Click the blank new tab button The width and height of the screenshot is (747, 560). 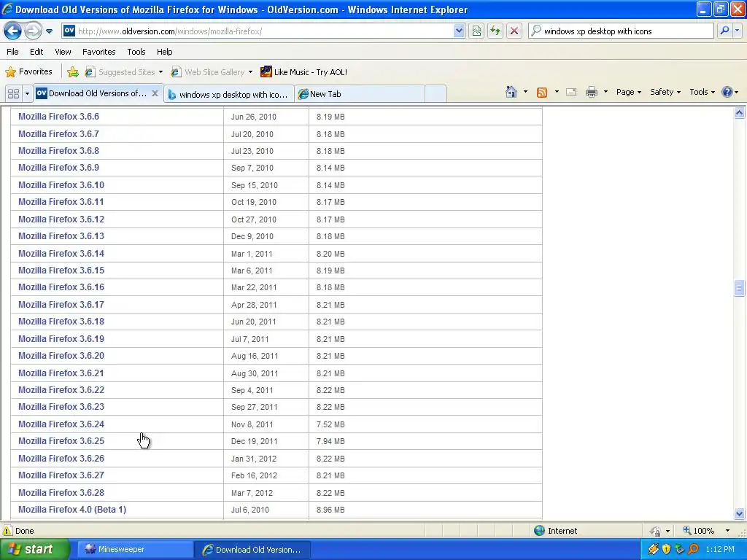click(435, 94)
